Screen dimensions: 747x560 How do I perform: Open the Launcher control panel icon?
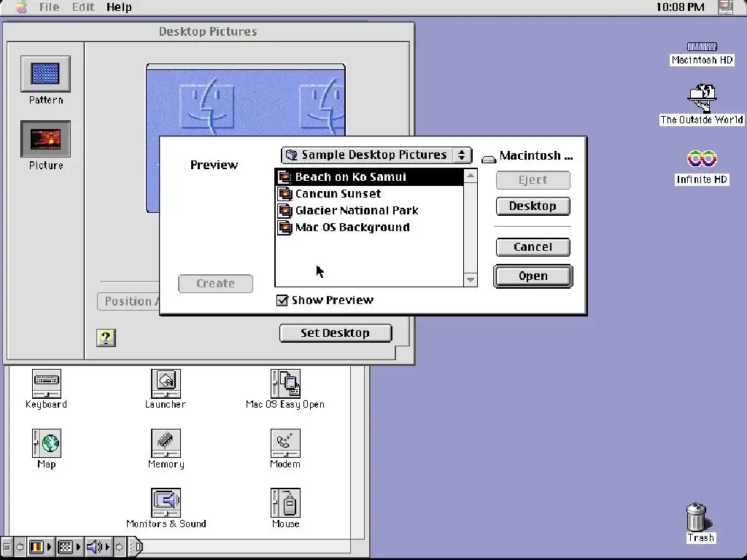166,384
